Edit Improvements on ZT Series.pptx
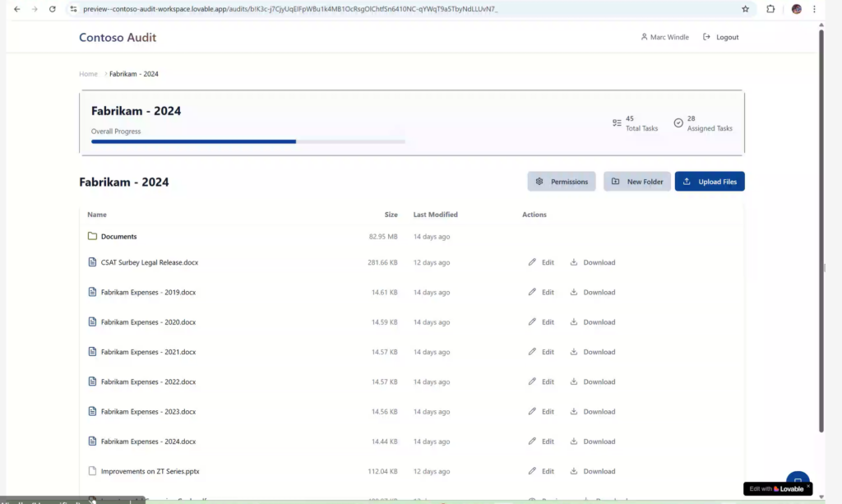Image resolution: width=842 pixels, height=504 pixels. click(x=541, y=471)
